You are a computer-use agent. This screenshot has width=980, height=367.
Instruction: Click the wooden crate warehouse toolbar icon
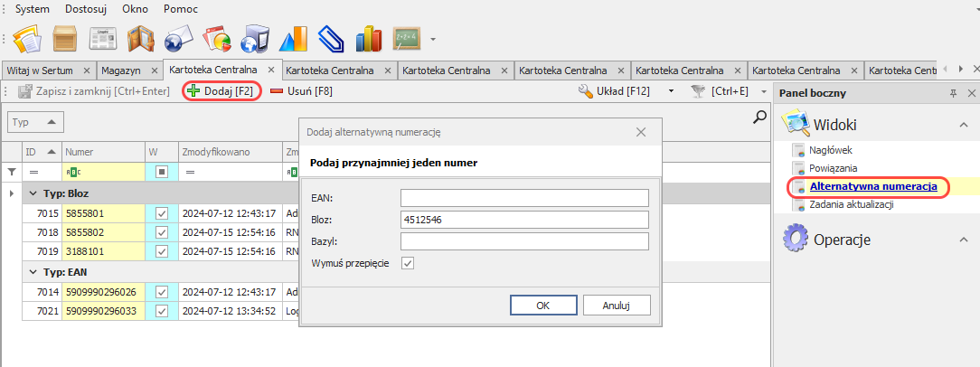(65, 40)
